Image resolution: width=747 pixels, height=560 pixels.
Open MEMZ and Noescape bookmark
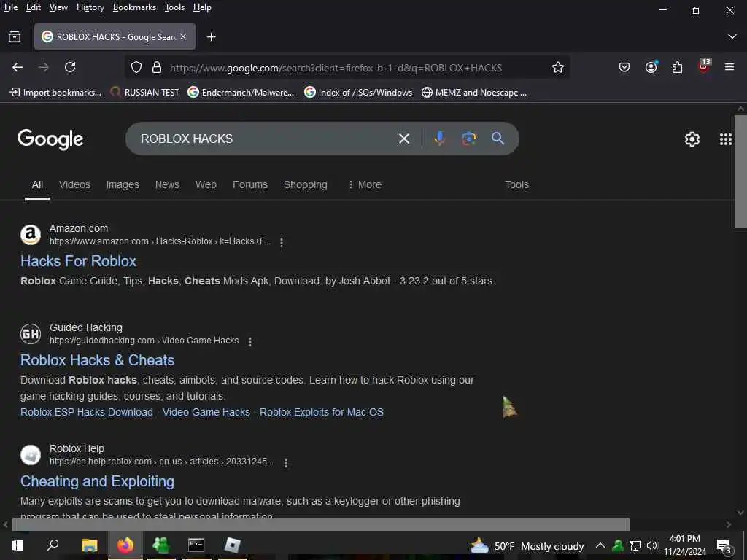pos(474,93)
